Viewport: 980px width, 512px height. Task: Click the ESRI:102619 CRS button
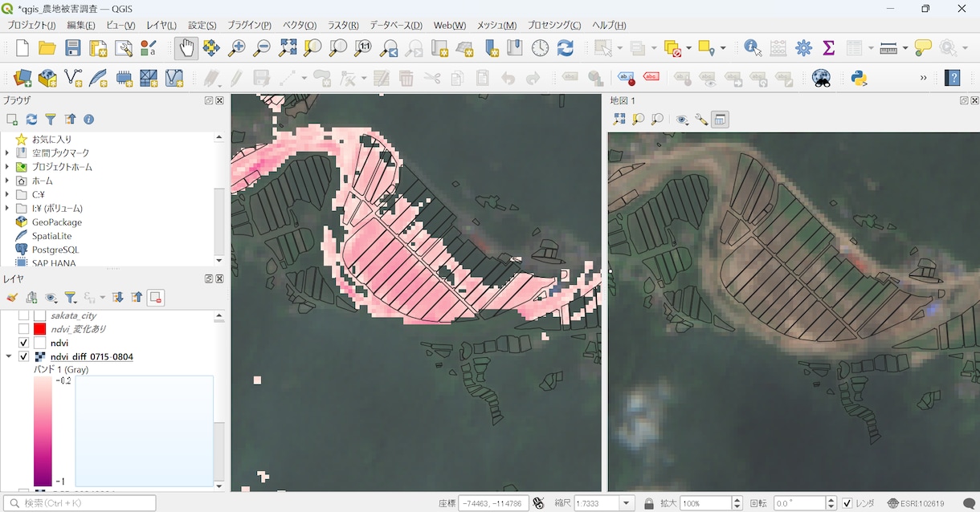pos(916,503)
